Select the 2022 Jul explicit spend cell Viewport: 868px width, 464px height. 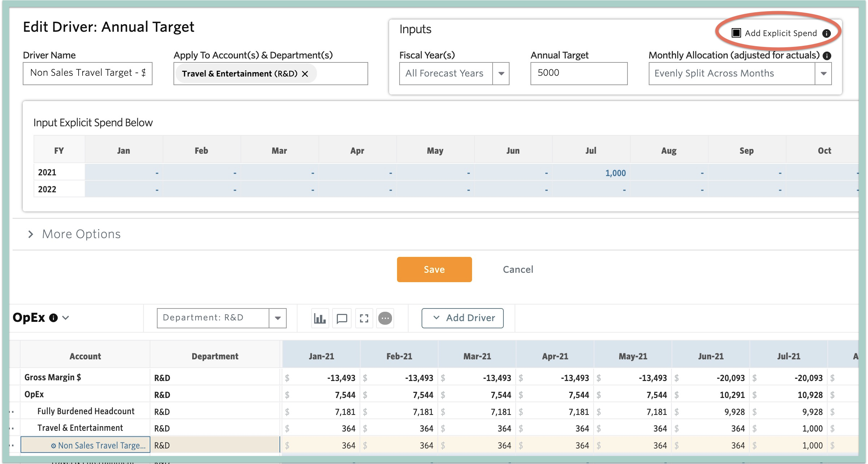(591, 189)
